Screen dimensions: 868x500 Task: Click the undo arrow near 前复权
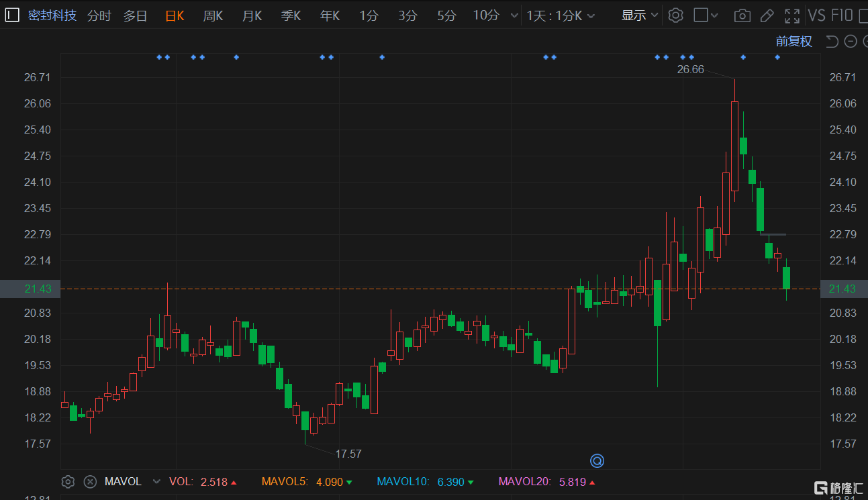[832, 42]
